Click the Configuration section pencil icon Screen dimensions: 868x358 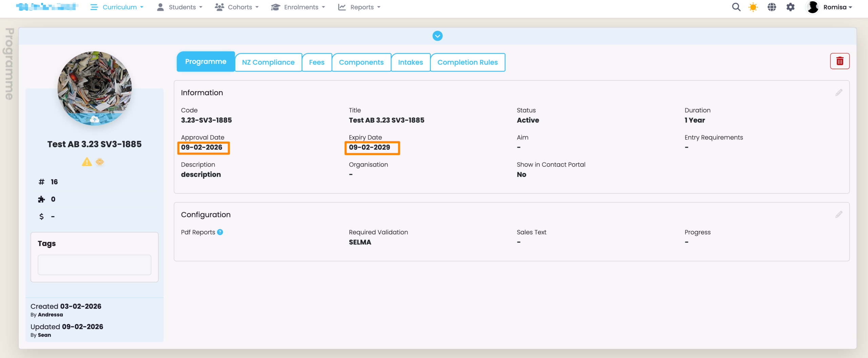pos(839,215)
